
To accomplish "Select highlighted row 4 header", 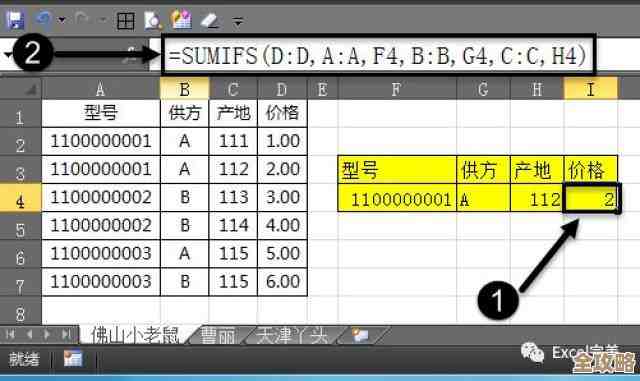I will tap(20, 198).
